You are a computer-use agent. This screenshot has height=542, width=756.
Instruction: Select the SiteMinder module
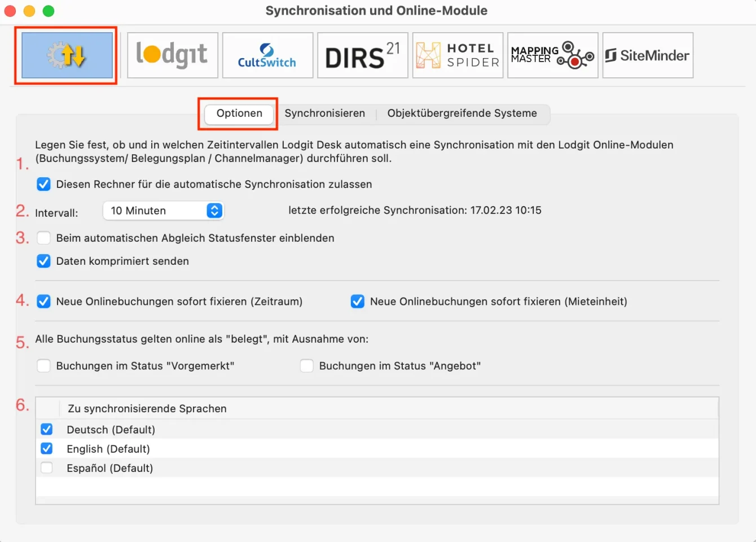click(x=648, y=55)
